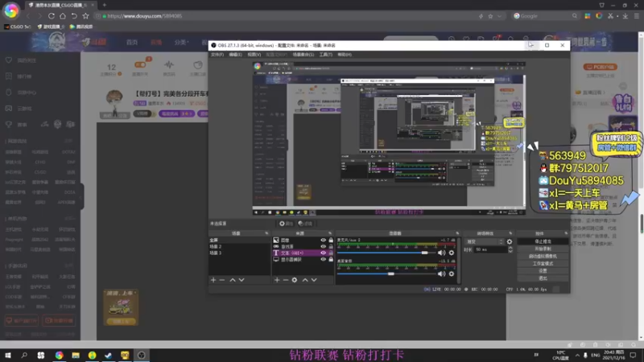The image size is (644, 362).
Task: Toggle visibility of game source row
Action: [324, 247]
